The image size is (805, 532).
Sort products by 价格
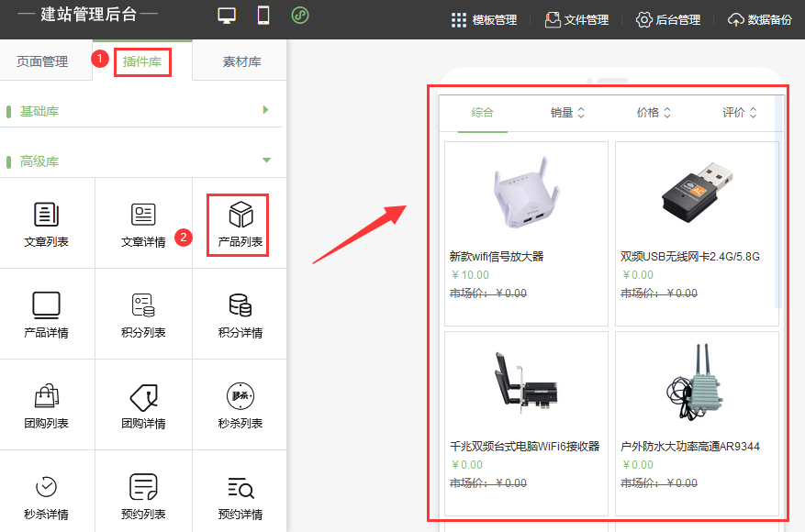(654, 112)
